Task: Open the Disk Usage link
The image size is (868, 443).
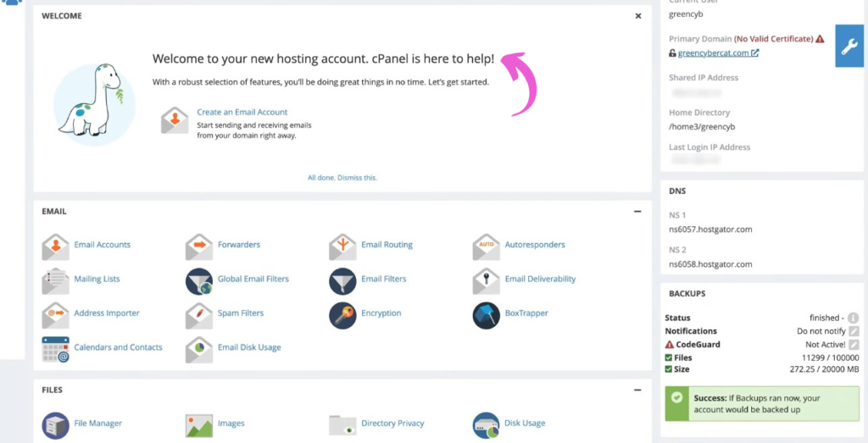Action: pyautogui.click(x=525, y=423)
